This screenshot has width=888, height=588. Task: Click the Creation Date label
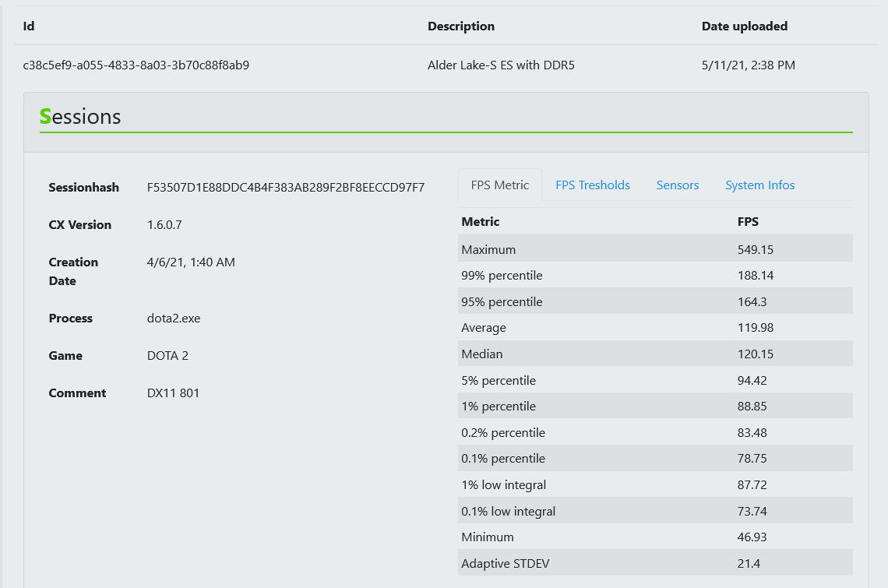coord(74,271)
